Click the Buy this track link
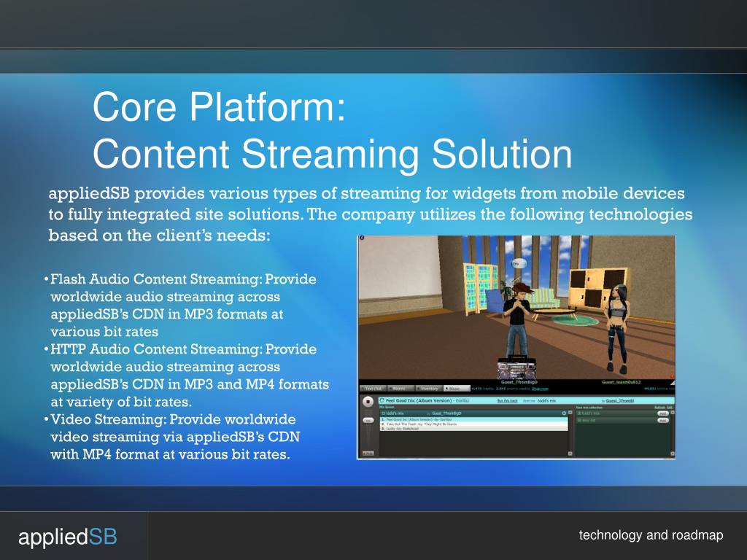This screenshot has width=747, height=560. pyautogui.click(x=508, y=400)
